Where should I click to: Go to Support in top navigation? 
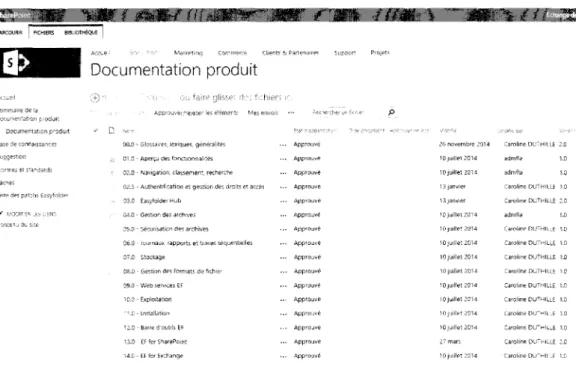[345, 53]
